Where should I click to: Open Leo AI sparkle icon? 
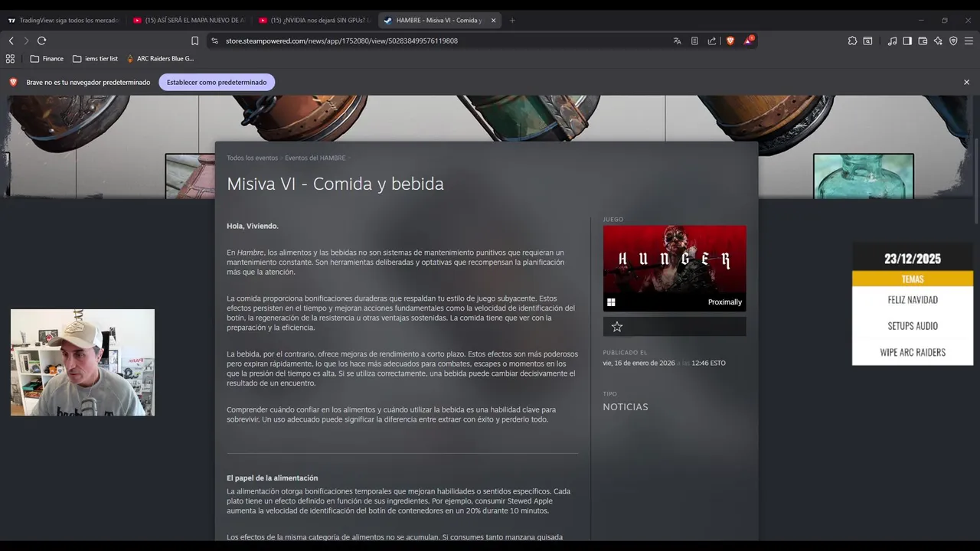point(938,41)
